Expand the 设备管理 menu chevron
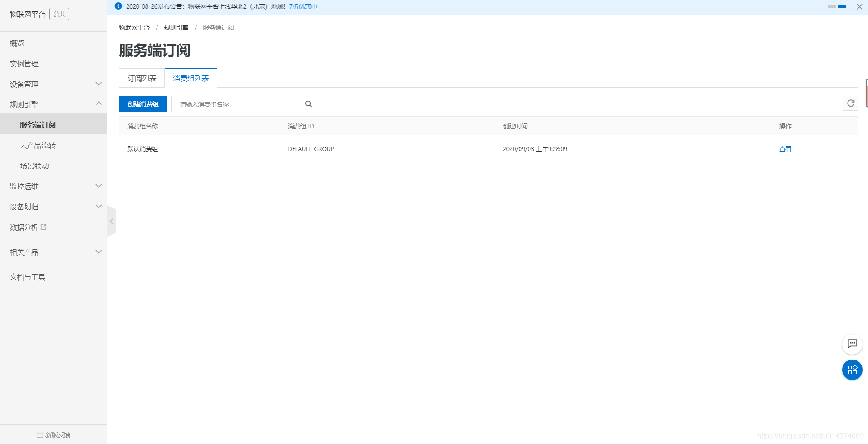This screenshot has height=444, width=868. click(x=98, y=84)
